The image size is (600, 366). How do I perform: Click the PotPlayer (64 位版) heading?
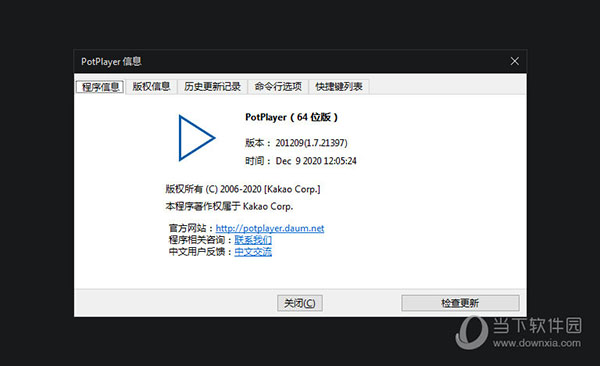(292, 117)
